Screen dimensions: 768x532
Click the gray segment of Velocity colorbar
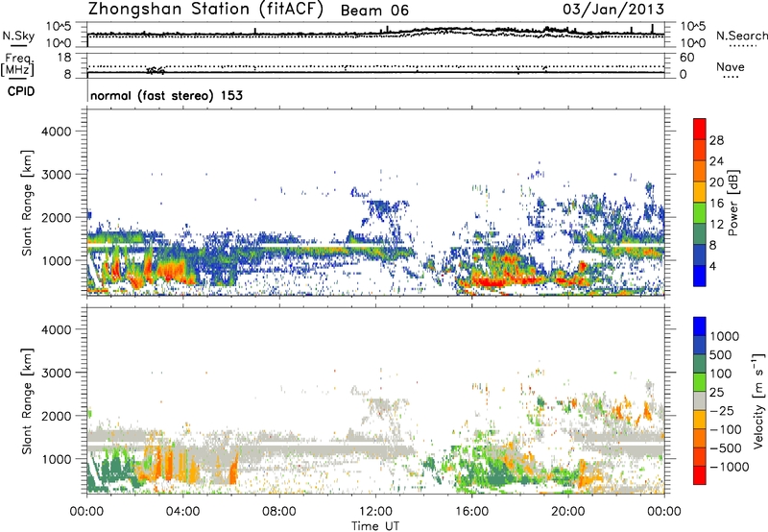coord(700,401)
